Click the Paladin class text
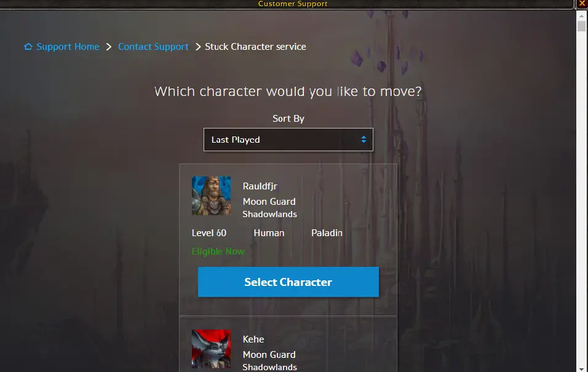 point(327,233)
